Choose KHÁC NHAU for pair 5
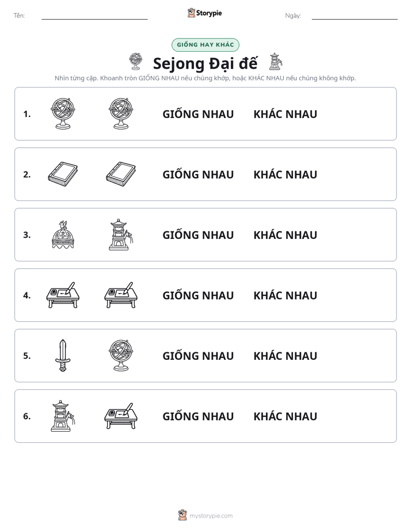The width and height of the screenshot is (411, 532). (x=285, y=356)
